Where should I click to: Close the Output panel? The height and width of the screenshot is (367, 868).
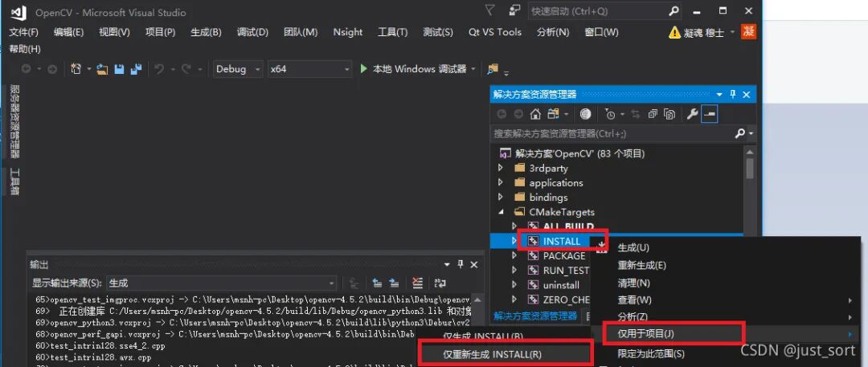point(474,264)
